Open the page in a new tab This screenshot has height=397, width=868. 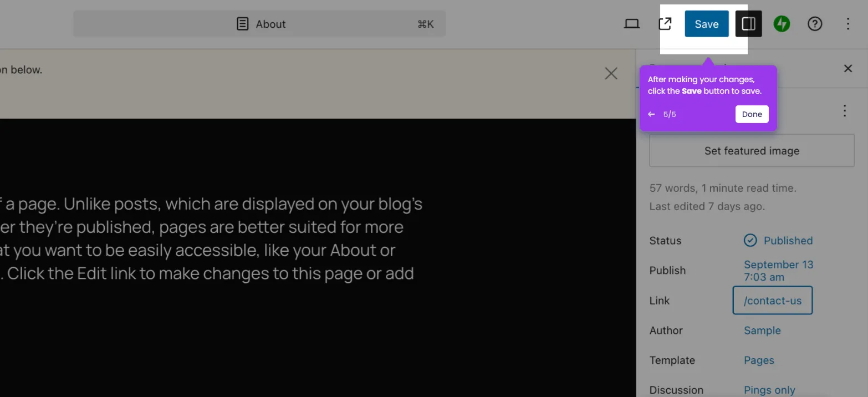coord(665,24)
